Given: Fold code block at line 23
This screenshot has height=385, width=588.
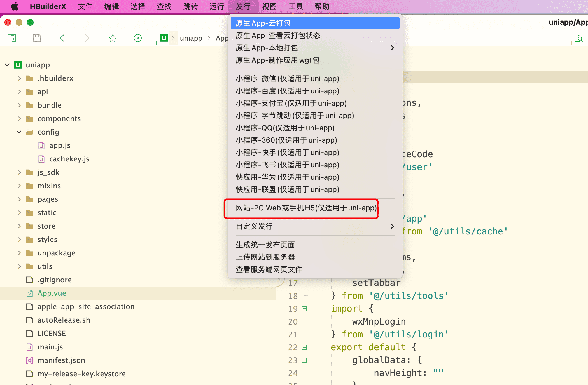Looking at the screenshot, I should (304, 360).
